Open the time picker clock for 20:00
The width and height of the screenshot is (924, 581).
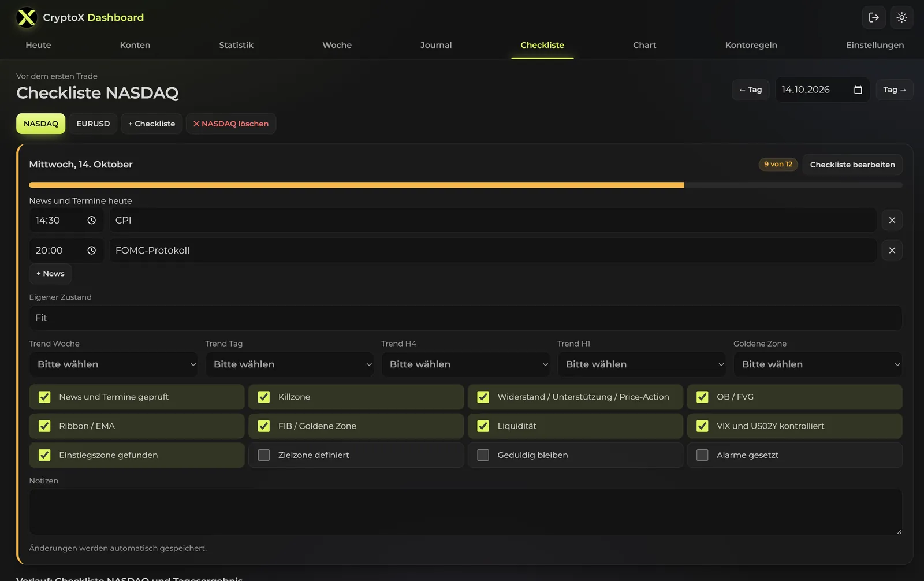(x=91, y=250)
